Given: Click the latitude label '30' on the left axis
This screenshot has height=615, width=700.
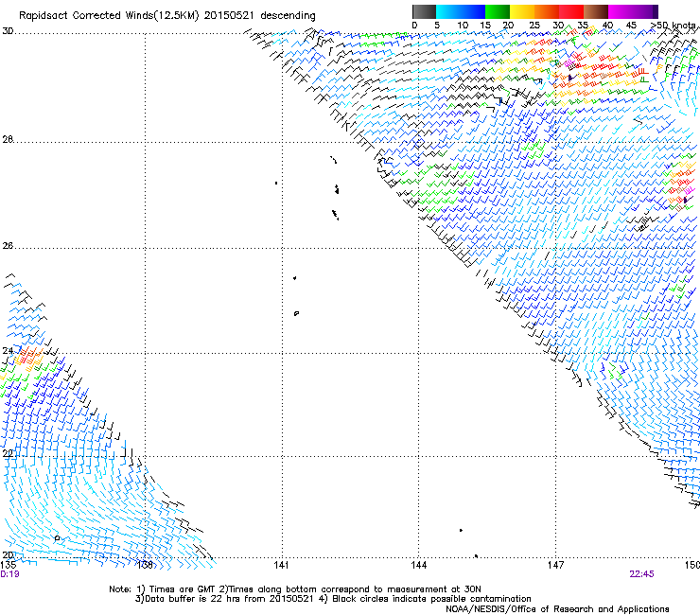Looking at the screenshot, I should (8, 31).
